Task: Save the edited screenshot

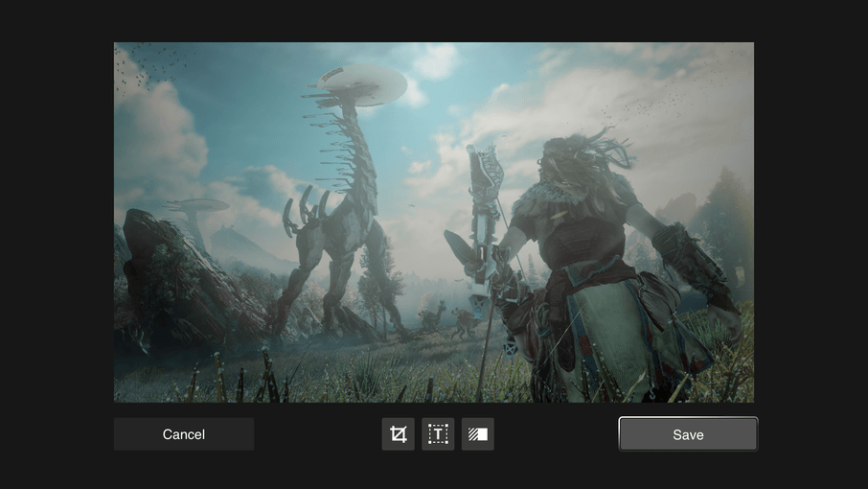Action: click(688, 434)
